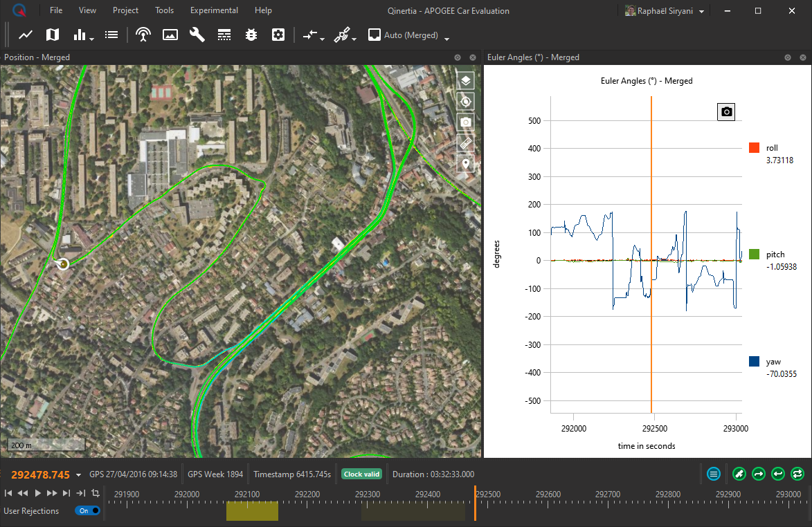This screenshot has width=812, height=527.
Task: Take chart snapshot with camera icon
Action: [x=726, y=111]
